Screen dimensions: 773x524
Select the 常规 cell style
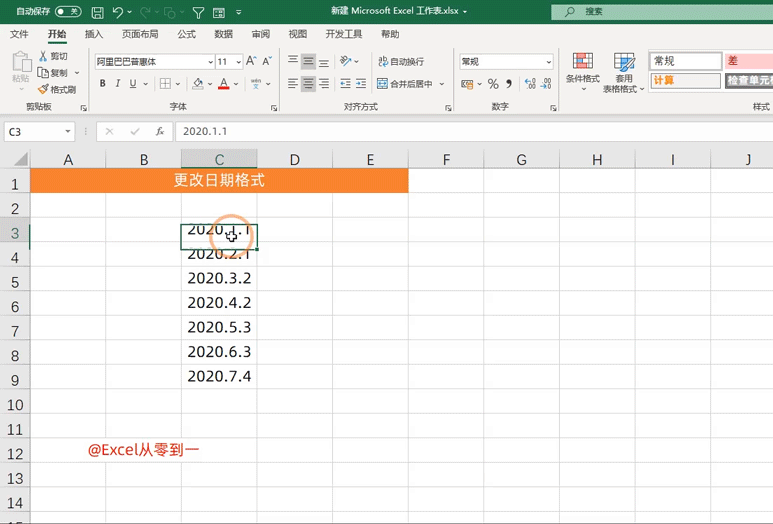pyautogui.click(x=686, y=61)
